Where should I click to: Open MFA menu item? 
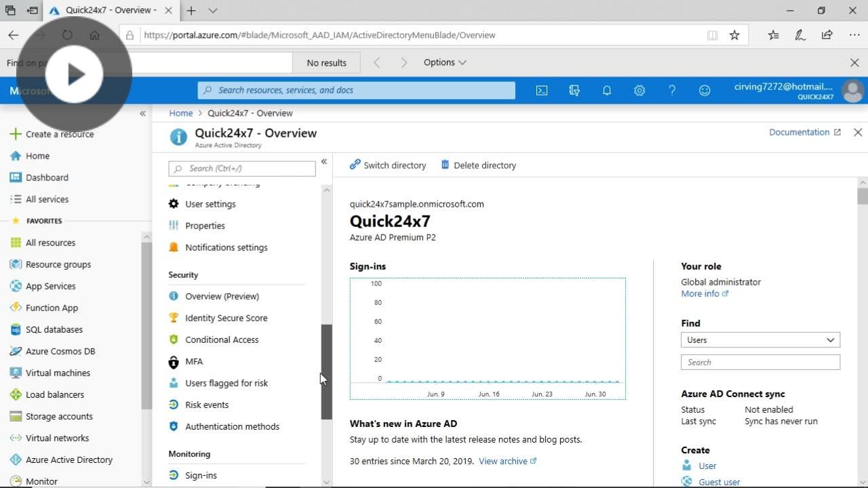[186, 361]
